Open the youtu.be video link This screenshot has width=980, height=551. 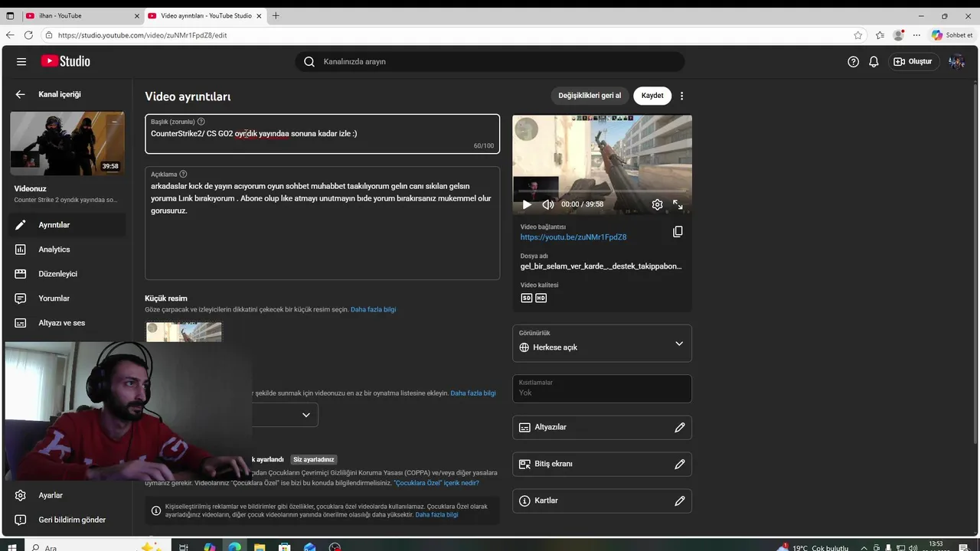573,237
